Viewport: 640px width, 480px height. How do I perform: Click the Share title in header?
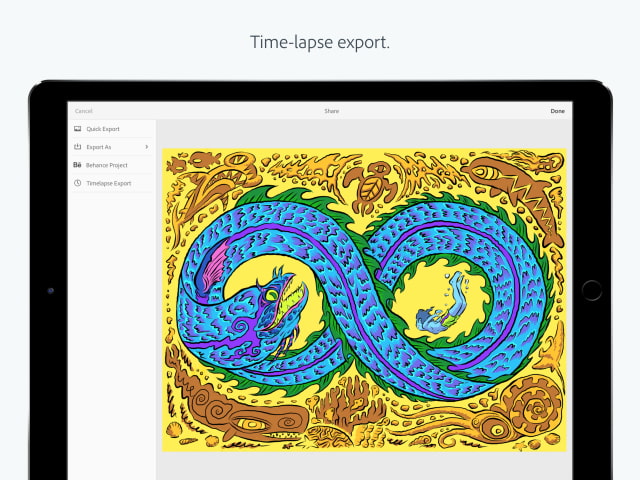coord(331,111)
